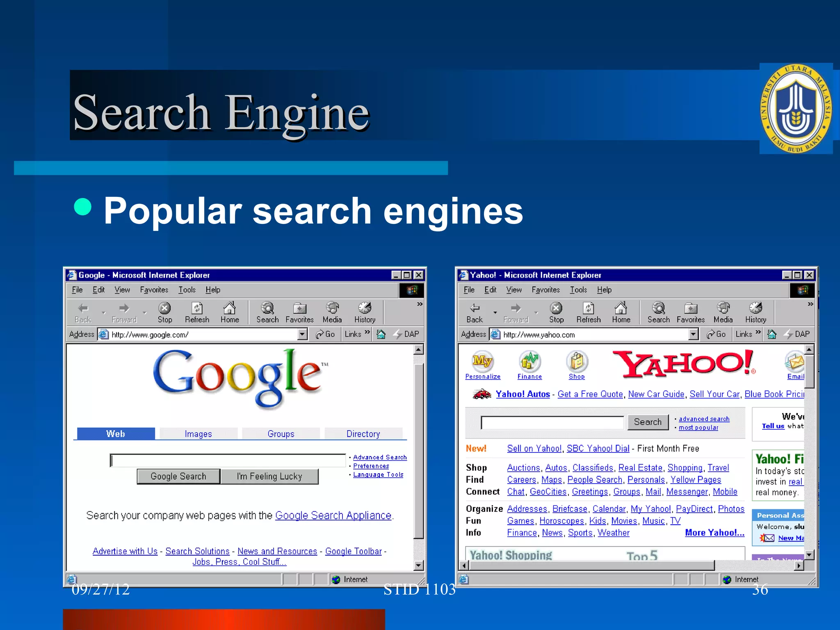Click the vertical scrollbar thumb in Yahoo! window
840x630 pixels.
click(809, 371)
